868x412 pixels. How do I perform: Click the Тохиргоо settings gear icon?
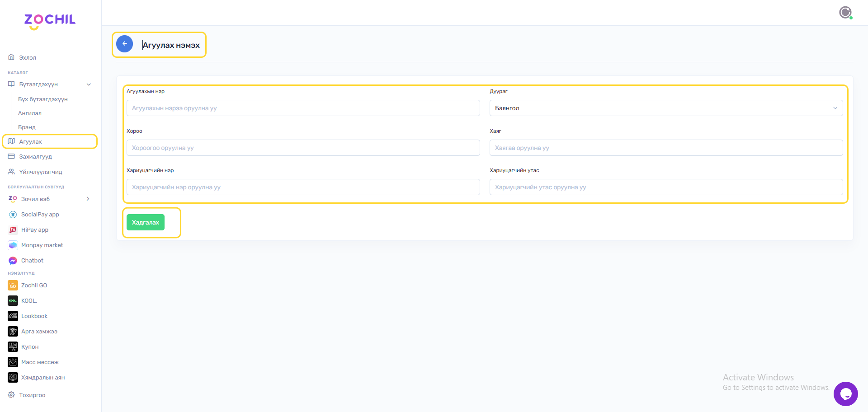pyautogui.click(x=11, y=395)
